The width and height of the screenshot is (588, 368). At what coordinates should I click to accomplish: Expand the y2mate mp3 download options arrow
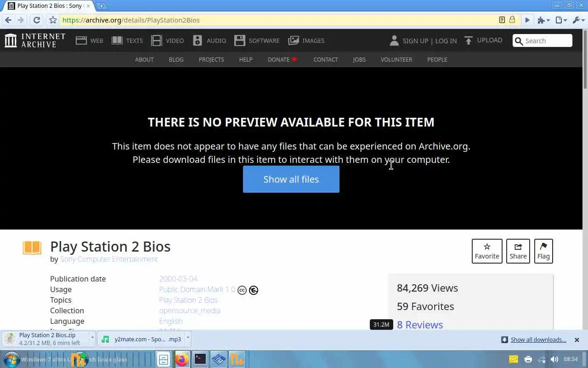[x=188, y=338]
